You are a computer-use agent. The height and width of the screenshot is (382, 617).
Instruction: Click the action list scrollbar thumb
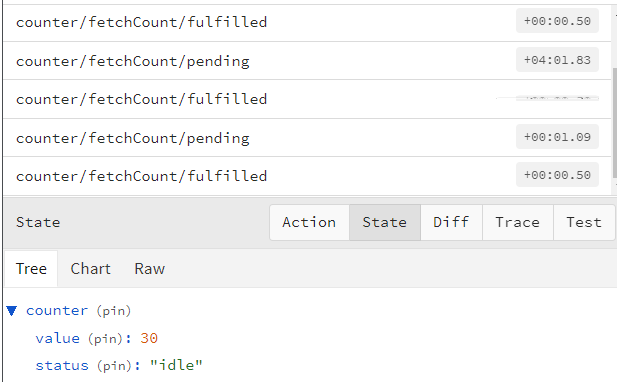click(x=615, y=123)
